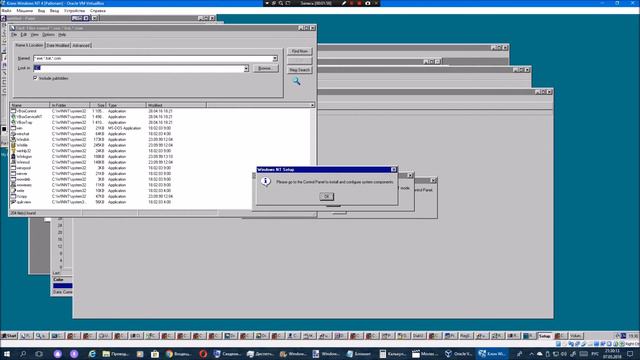
Task: Open the Named dropdown arrow
Action: click(x=275, y=58)
